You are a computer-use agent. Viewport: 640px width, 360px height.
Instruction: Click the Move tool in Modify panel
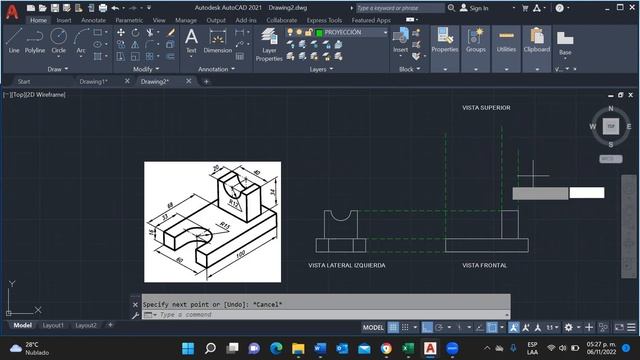point(121,32)
